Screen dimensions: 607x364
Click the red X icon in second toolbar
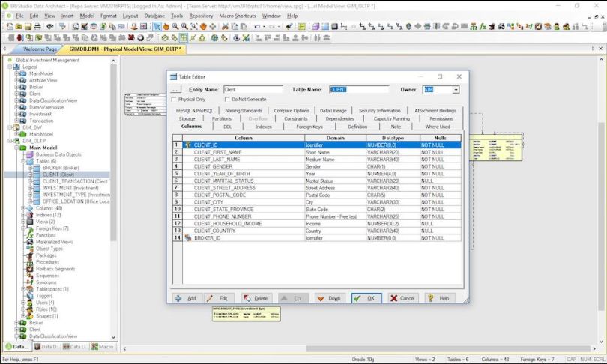[131, 37]
